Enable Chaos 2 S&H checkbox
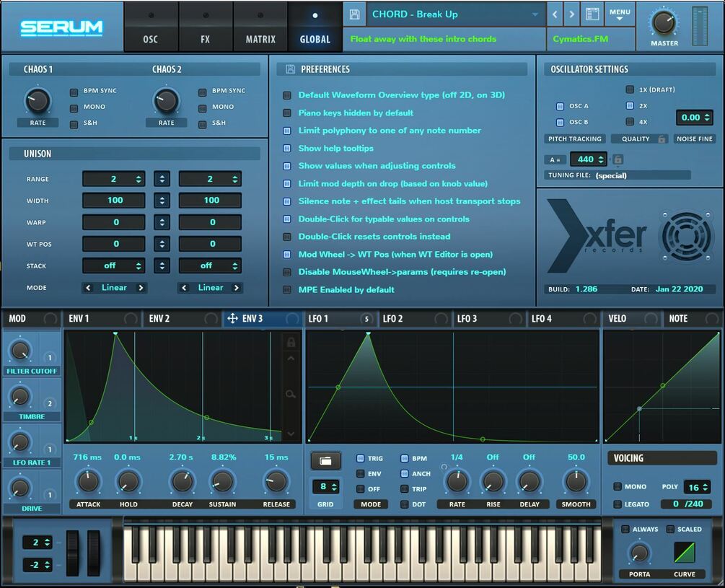This screenshot has height=588, width=725. 203,124
